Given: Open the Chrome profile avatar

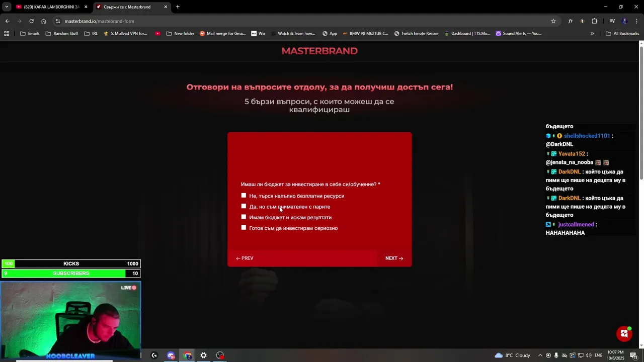Looking at the screenshot, I should [x=624, y=21].
